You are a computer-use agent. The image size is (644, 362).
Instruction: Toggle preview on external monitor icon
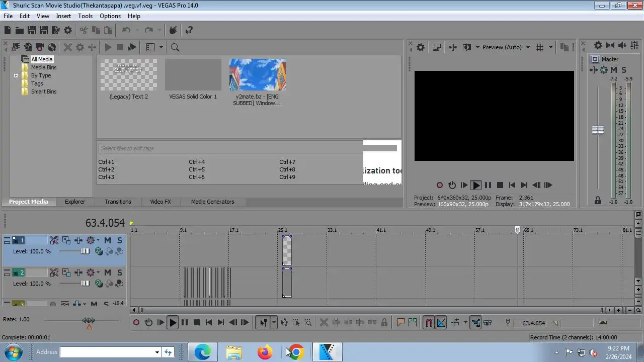(x=437, y=47)
